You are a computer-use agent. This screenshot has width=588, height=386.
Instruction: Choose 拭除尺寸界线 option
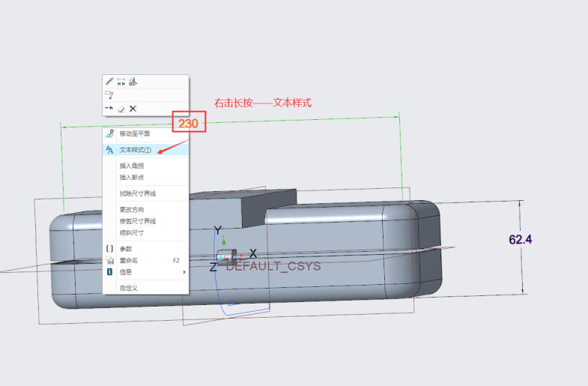coord(137,193)
